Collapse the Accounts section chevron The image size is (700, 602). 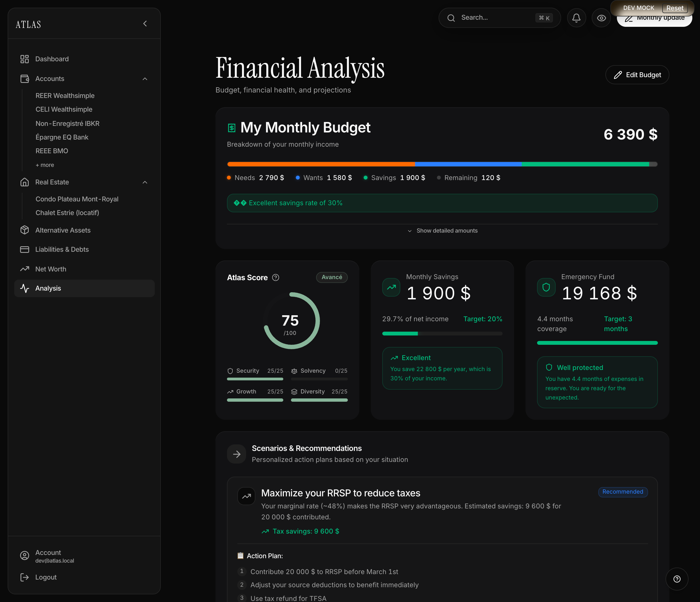(x=145, y=79)
